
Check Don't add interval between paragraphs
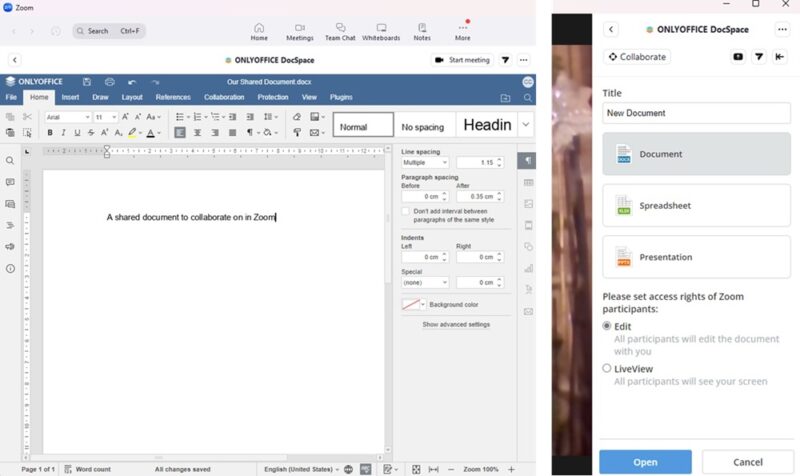tap(406, 211)
